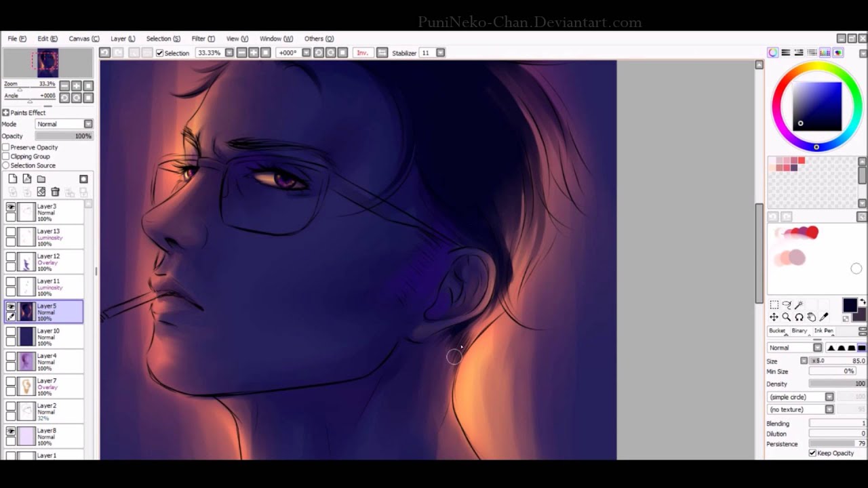Rotate canvas counterclockwise in navigator

coord(64,98)
